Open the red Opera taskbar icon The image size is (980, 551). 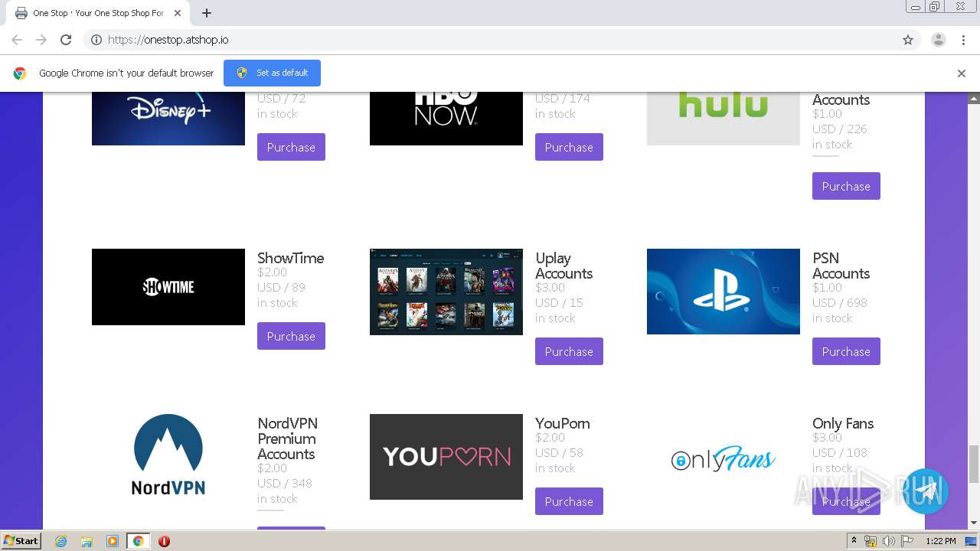tap(164, 541)
